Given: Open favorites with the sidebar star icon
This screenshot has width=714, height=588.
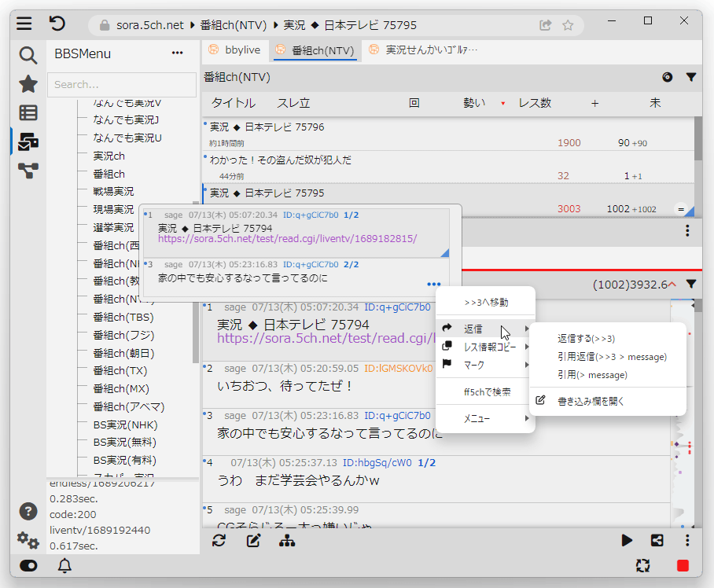Looking at the screenshot, I should 28,84.
